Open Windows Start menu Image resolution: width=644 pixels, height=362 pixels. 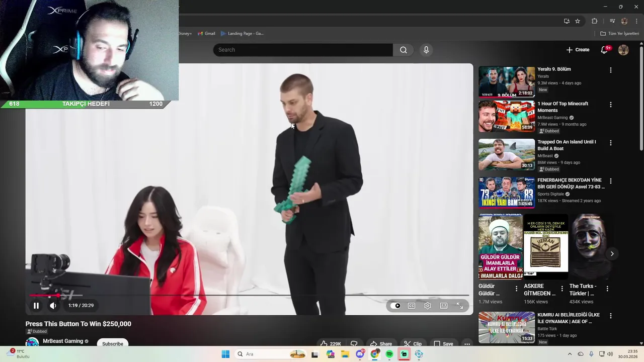[x=225, y=354]
